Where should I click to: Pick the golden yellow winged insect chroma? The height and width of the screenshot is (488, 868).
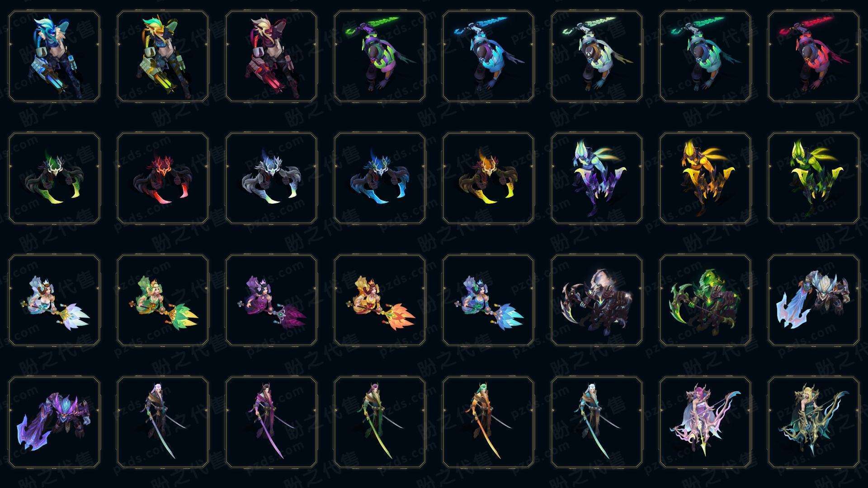705,178
